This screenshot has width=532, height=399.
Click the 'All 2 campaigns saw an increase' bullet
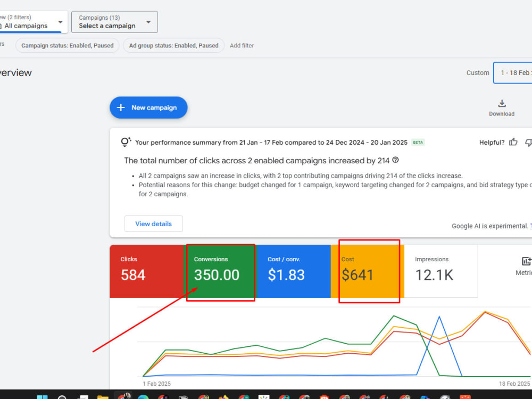coord(301,176)
